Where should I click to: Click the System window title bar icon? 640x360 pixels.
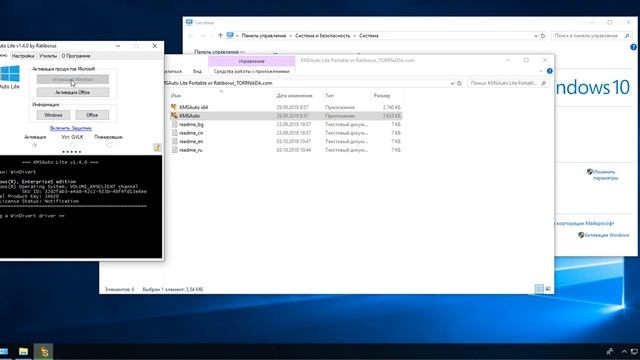point(189,22)
